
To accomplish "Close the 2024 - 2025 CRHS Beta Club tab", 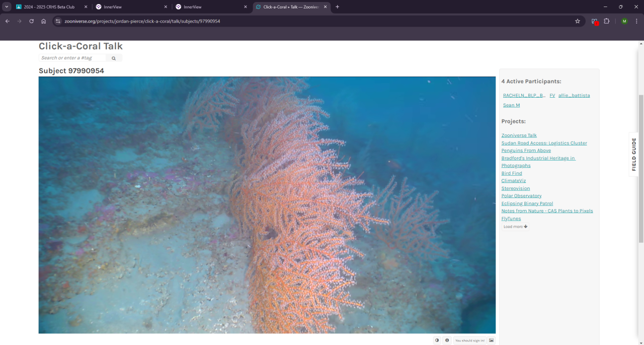I will (x=86, y=7).
